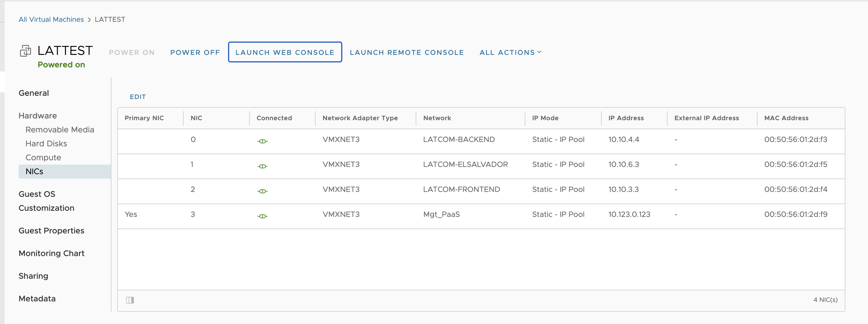Click the 4 NIC(s) count in footer
The image size is (868, 324).
[x=825, y=300]
